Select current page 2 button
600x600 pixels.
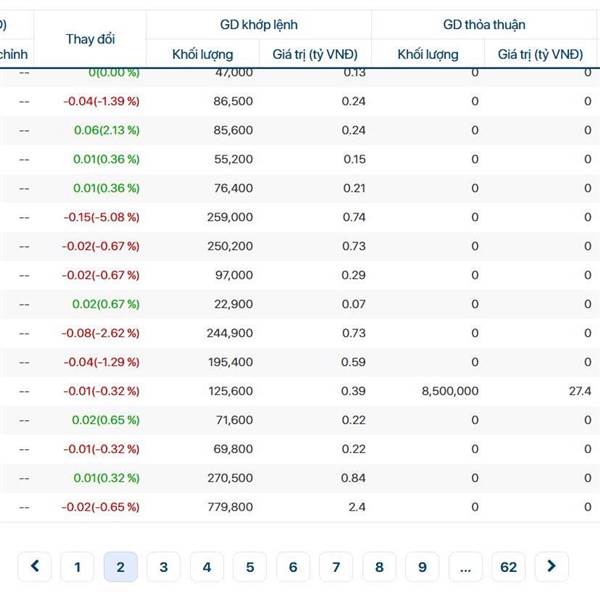tap(120, 567)
